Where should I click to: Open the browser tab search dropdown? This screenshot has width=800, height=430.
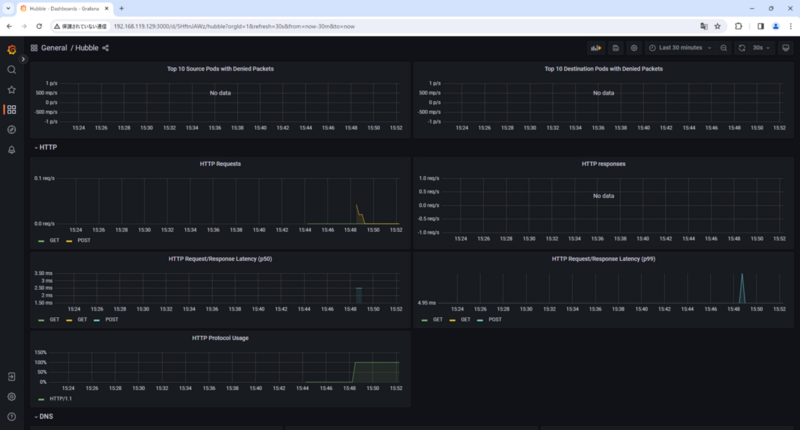pos(8,9)
